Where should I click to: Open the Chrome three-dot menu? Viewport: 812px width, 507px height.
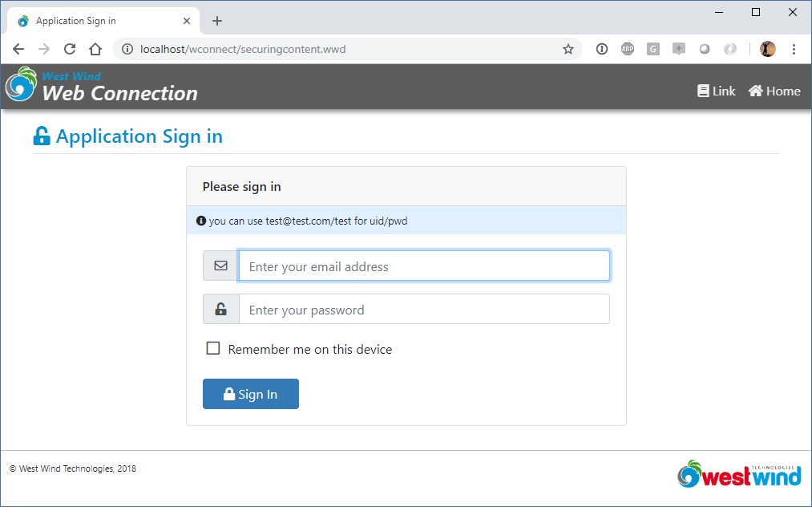[794, 49]
